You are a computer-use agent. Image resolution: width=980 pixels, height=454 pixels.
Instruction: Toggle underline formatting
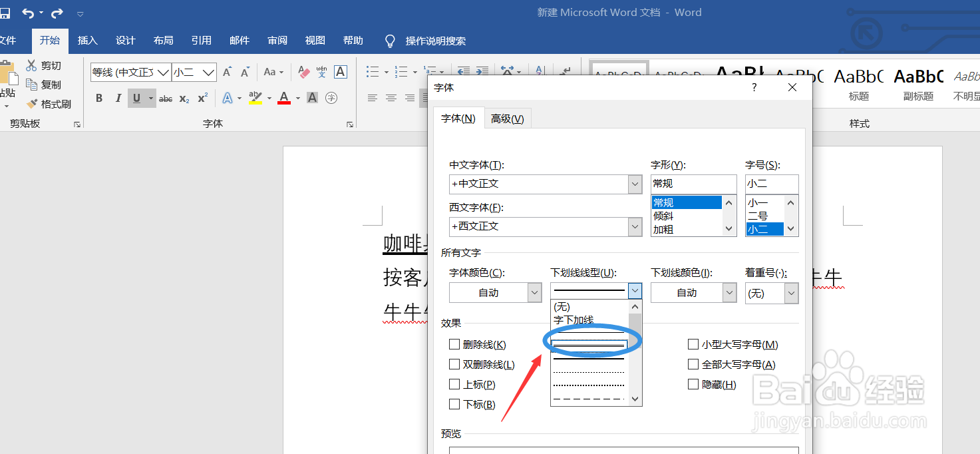pos(135,98)
